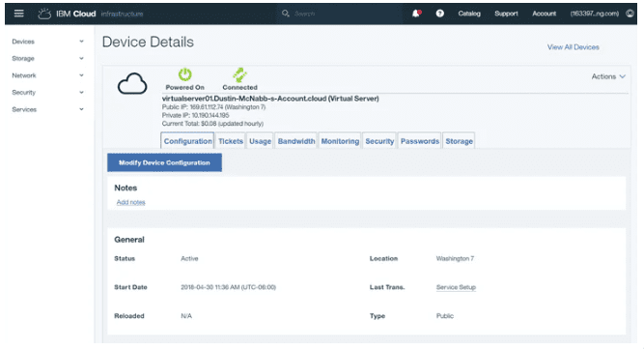The width and height of the screenshot is (644, 349).
Task: Click the 'Active' status value
Action: (x=189, y=258)
